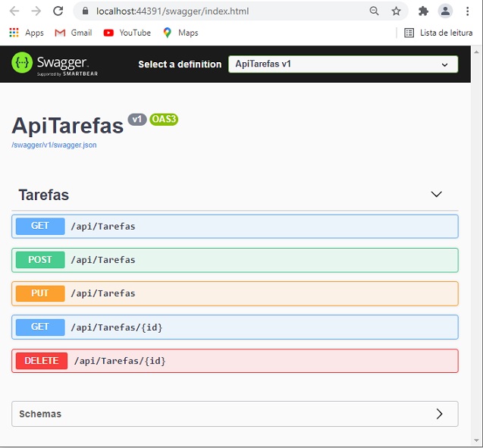Click the page scrollbar up arrow
The width and height of the screenshot is (483, 448).
[x=476, y=52]
